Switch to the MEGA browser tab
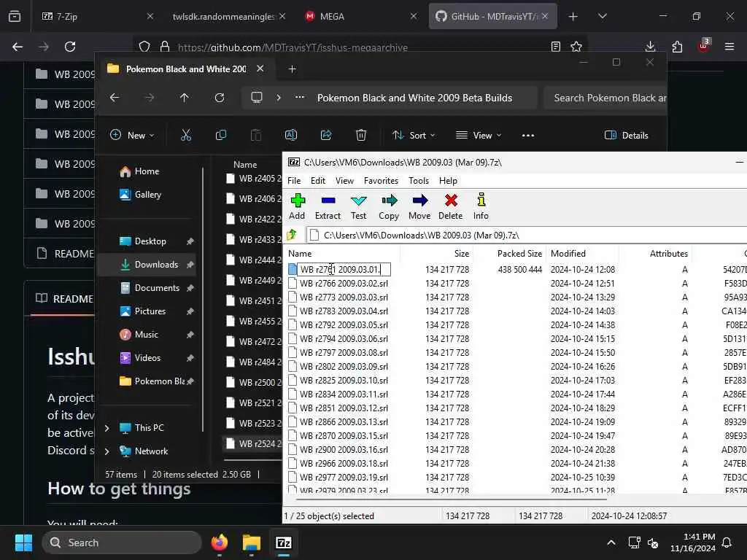Viewport: 747px width, 560px height. [360, 16]
